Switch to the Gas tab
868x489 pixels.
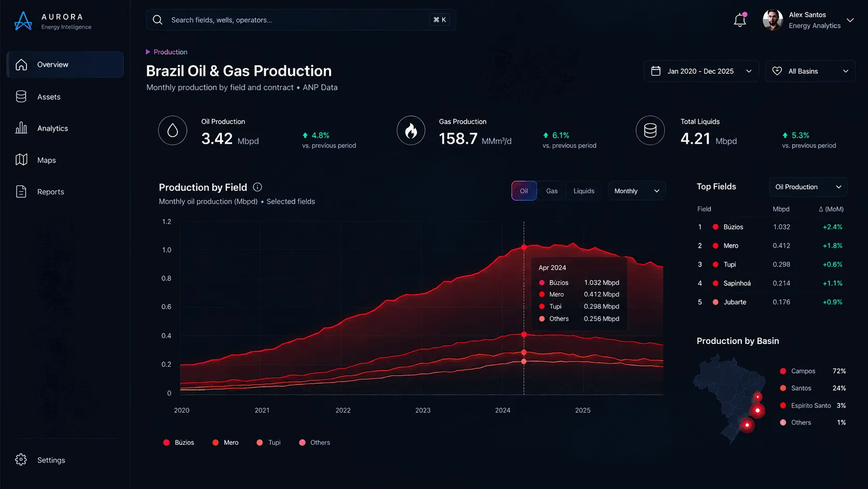pyautogui.click(x=552, y=191)
